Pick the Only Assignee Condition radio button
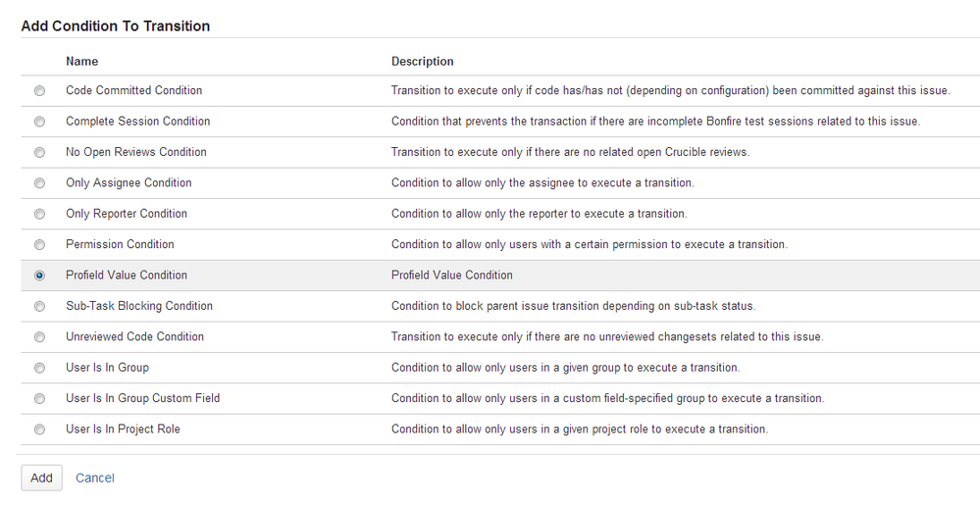The width and height of the screenshot is (980, 507). tap(39, 183)
